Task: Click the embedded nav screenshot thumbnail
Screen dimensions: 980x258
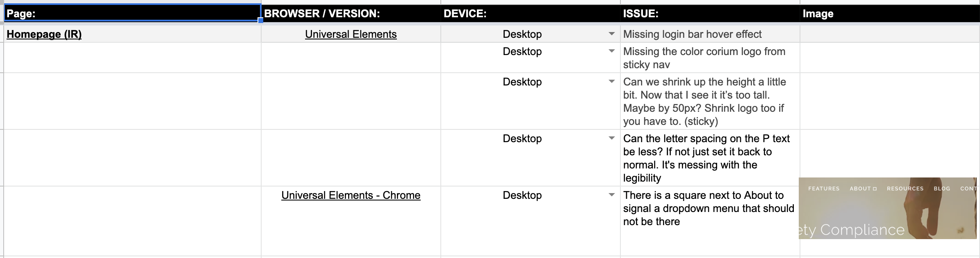Action: tap(888, 208)
